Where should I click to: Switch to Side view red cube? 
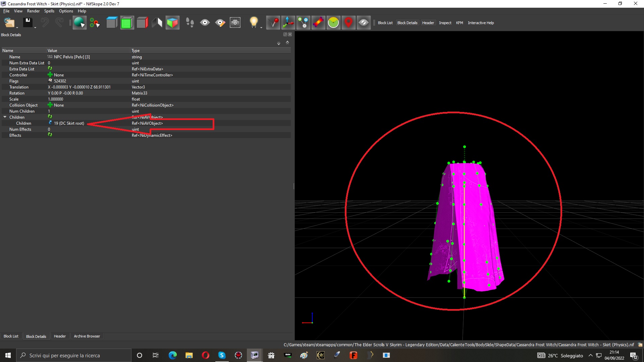142,23
